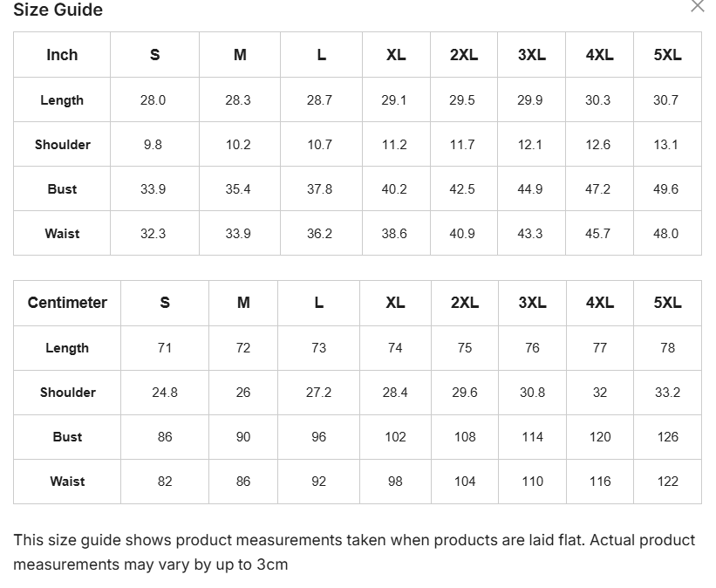This screenshot has width=716, height=588.
Task: Click the 74 length value for XL
Action: (x=395, y=348)
